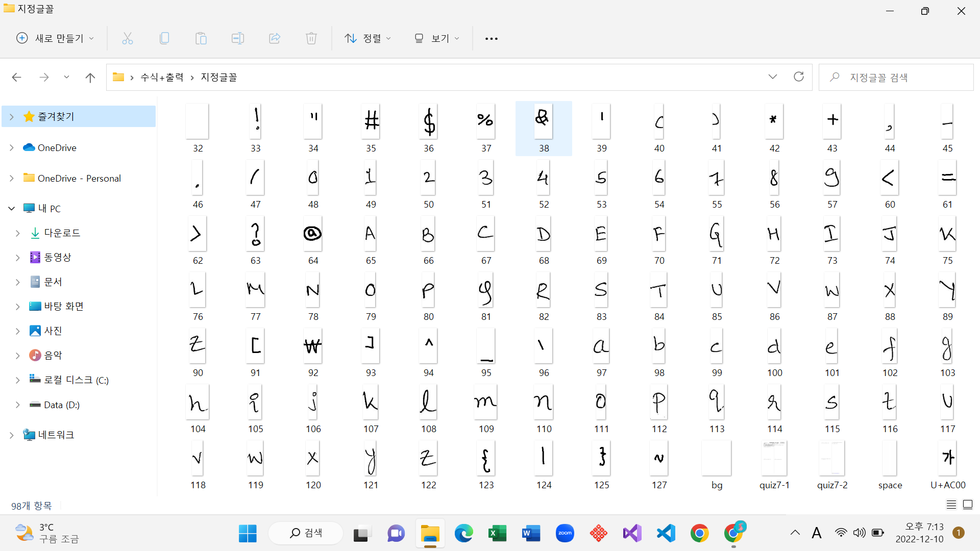Switch to details list view layout

951,505
